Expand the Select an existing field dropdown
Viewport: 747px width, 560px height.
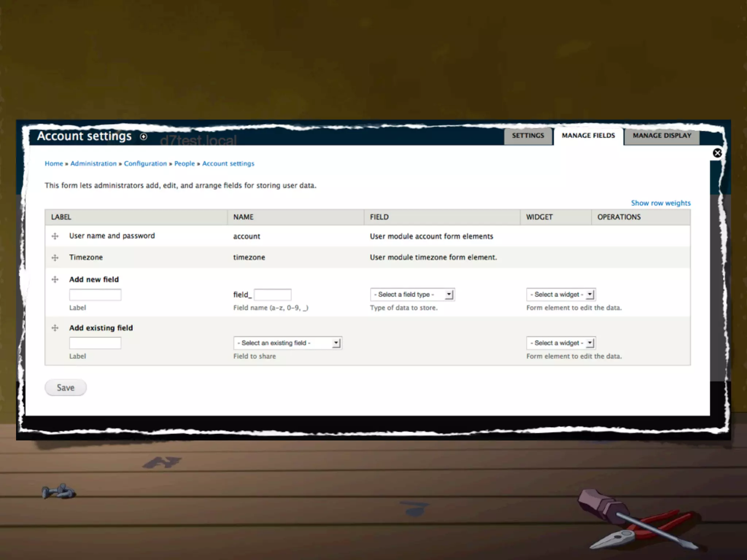(287, 343)
